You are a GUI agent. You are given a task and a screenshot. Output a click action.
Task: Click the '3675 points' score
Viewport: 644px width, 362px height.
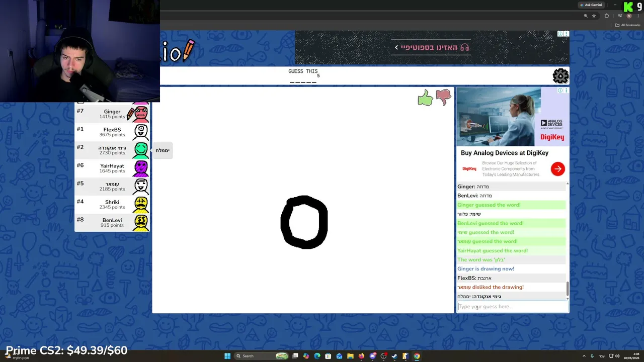(x=112, y=135)
